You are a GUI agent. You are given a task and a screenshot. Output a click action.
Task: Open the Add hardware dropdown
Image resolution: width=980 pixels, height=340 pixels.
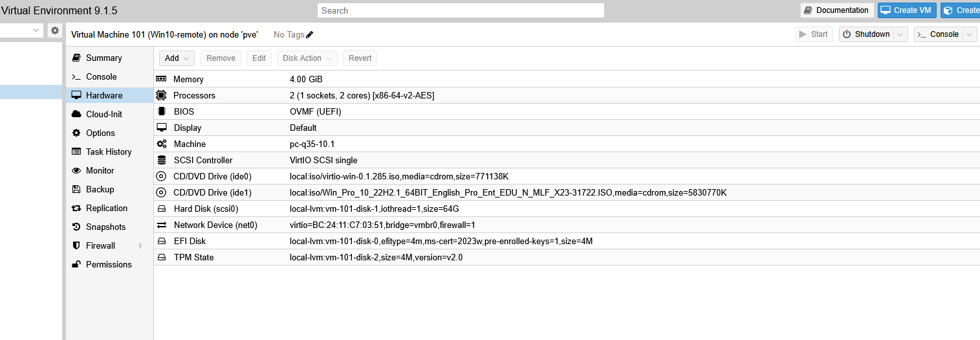177,58
